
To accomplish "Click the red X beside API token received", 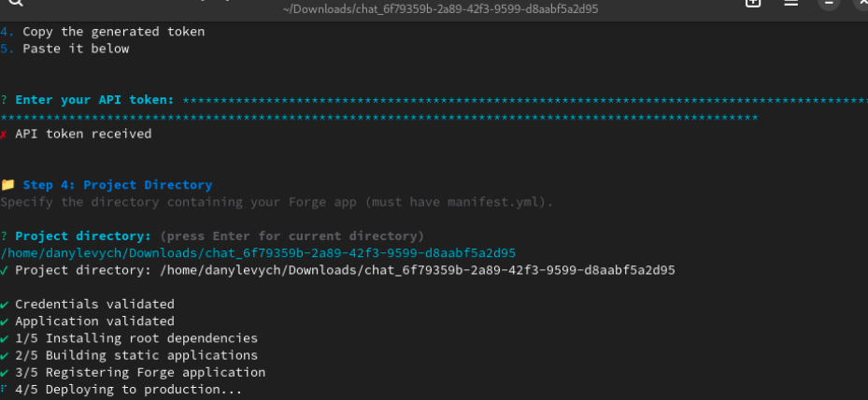I will pos(5,134).
